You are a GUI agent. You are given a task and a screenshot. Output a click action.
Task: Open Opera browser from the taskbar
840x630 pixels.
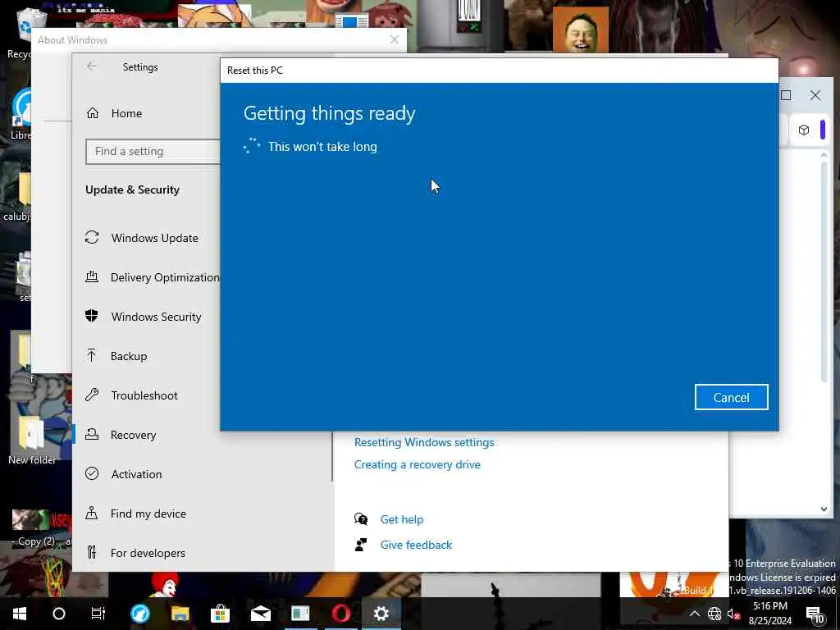pos(340,614)
